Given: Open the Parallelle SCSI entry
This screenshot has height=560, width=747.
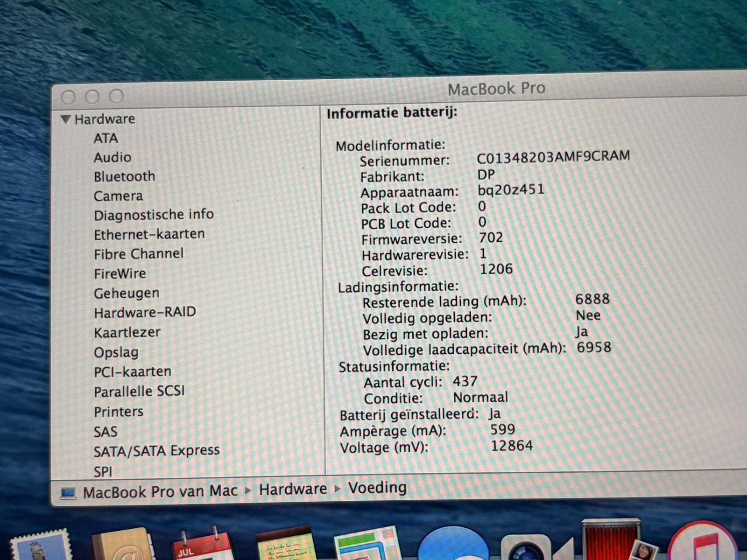Looking at the screenshot, I should 139,392.
